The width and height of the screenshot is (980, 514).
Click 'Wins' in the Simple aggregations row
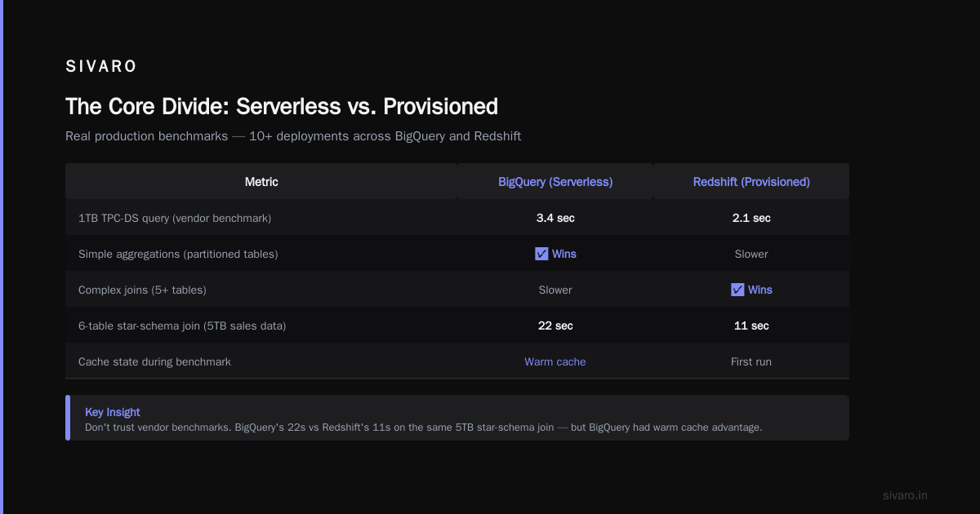click(x=564, y=254)
